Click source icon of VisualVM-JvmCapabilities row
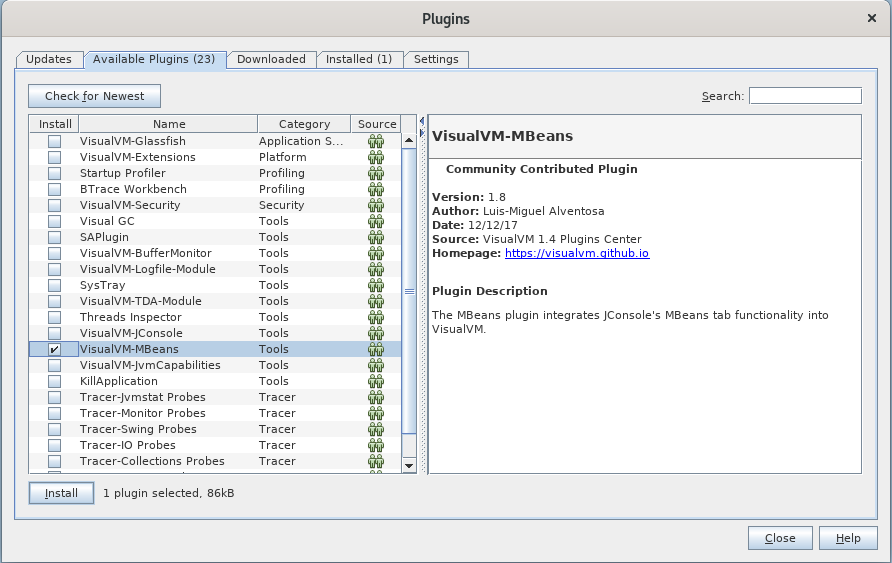Image resolution: width=892 pixels, height=563 pixels. (x=376, y=365)
